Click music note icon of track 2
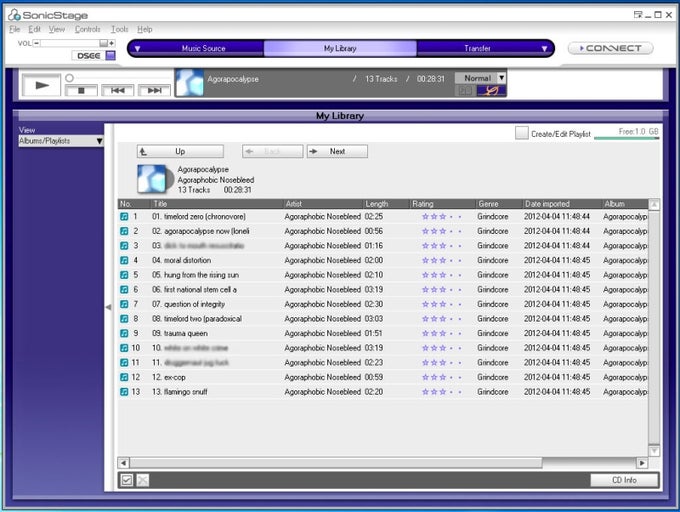680x512 pixels. (124, 231)
